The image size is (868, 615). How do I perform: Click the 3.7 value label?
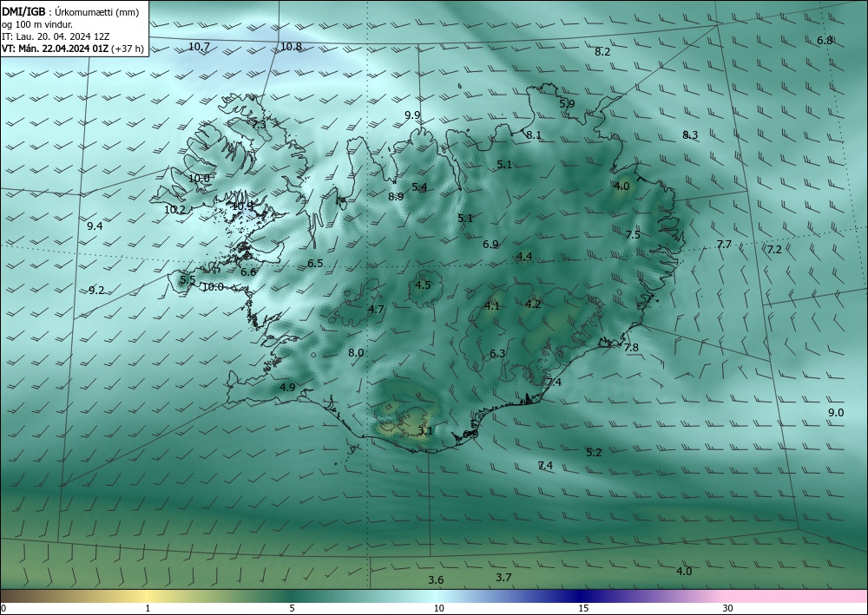pyautogui.click(x=503, y=577)
